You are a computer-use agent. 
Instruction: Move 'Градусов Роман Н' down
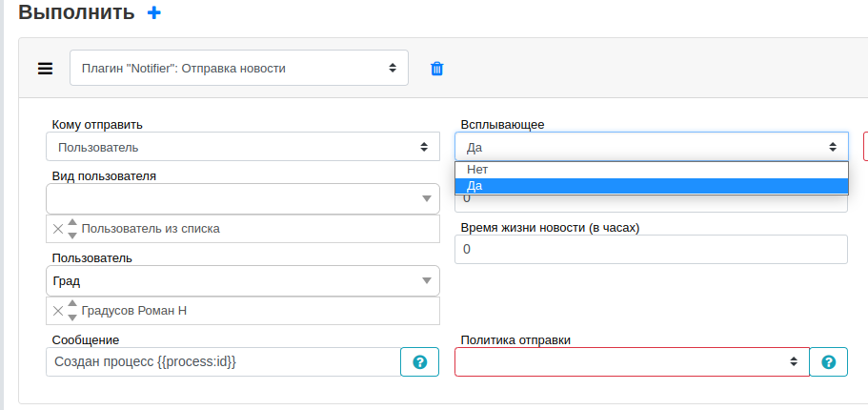point(72,318)
